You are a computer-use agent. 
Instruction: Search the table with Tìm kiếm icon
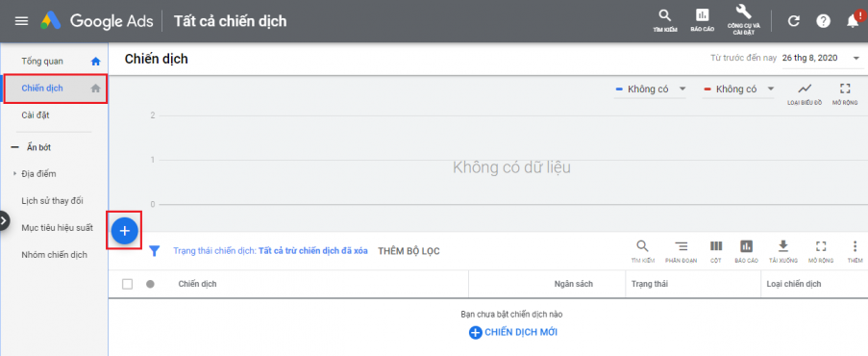pyautogui.click(x=642, y=251)
